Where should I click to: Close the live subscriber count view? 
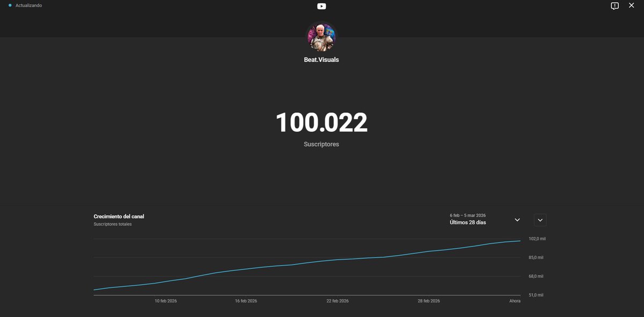click(x=631, y=5)
